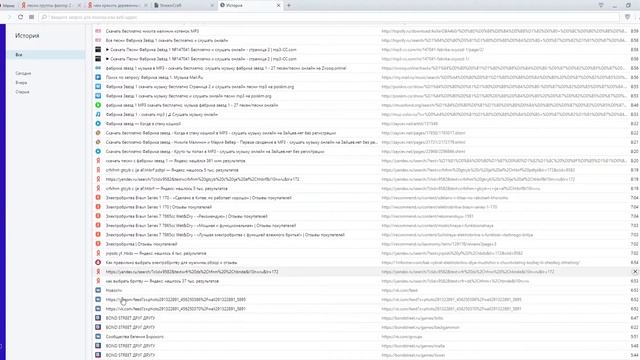Click favicon of Braun Series 1 170 Сделано в Китае

point(98,198)
